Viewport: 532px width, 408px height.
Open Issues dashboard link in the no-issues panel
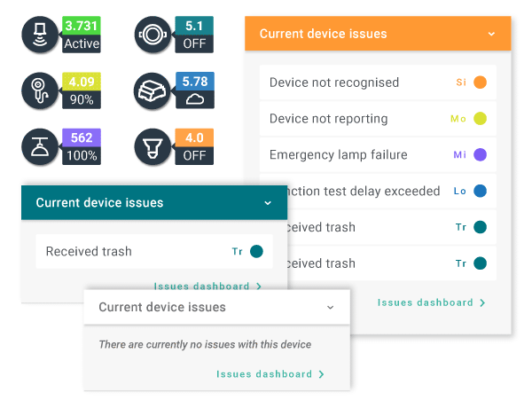[270, 374]
